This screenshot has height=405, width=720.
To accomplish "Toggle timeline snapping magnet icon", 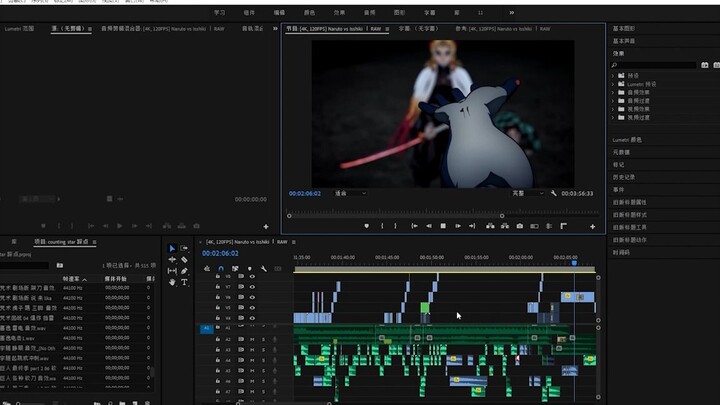I will pyautogui.click(x=221, y=269).
